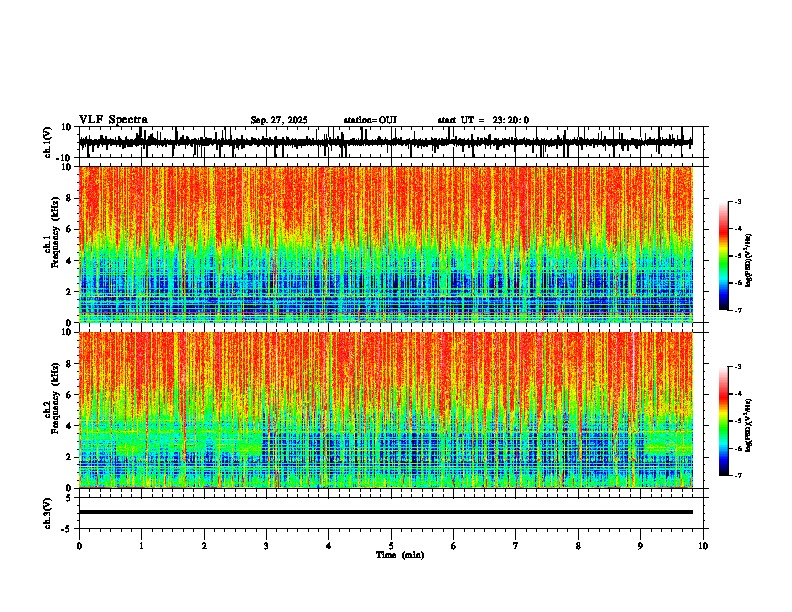792x612 pixels.
Task: Click the time axis tick label "5"
Action: [391, 546]
